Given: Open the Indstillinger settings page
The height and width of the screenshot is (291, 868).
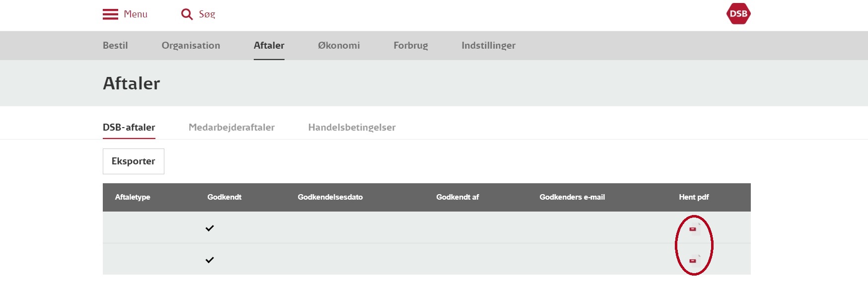Looking at the screenshot, I should click(489, 45).
